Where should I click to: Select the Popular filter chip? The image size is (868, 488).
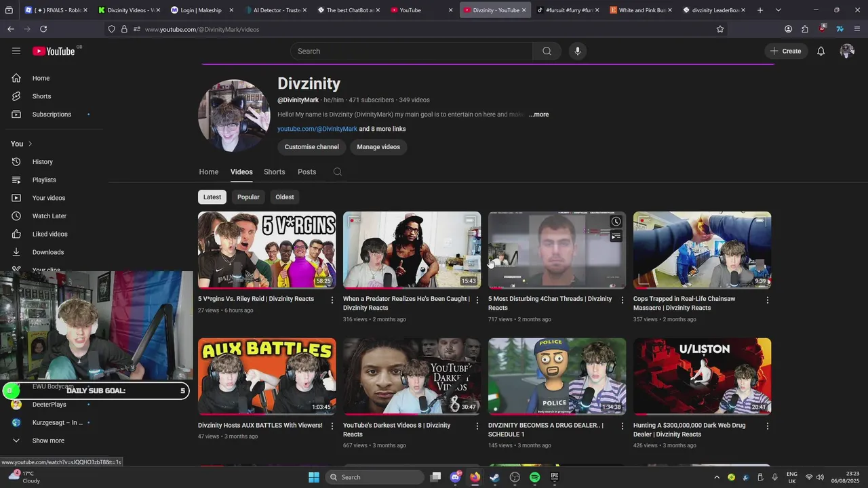[x=248, y=197]
